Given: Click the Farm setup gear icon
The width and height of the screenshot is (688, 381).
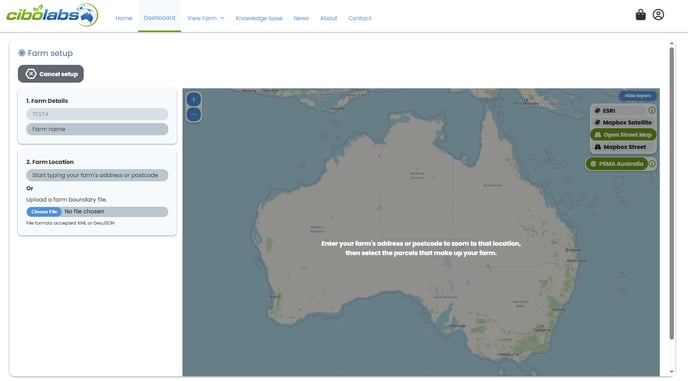Looking at the screenshot, I should point(22,53).
